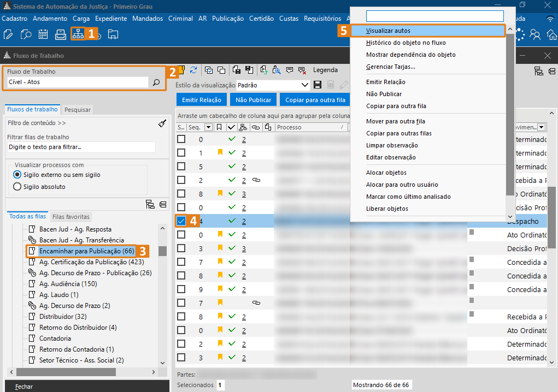The image size is (558, 392).
Task: Click the printer icon in the top toolbar
Action: tap(61, 34)
